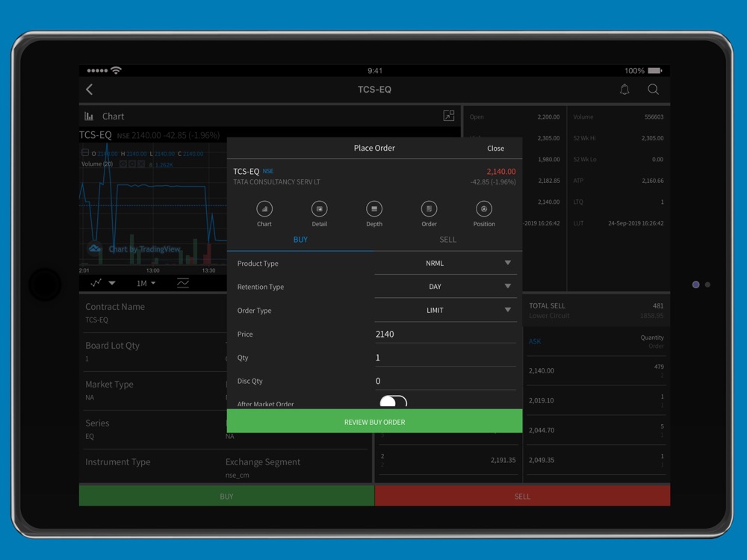Remove the Volume indicator with X
This screenshot has height=560, width=747.
(x=141, y=164)
